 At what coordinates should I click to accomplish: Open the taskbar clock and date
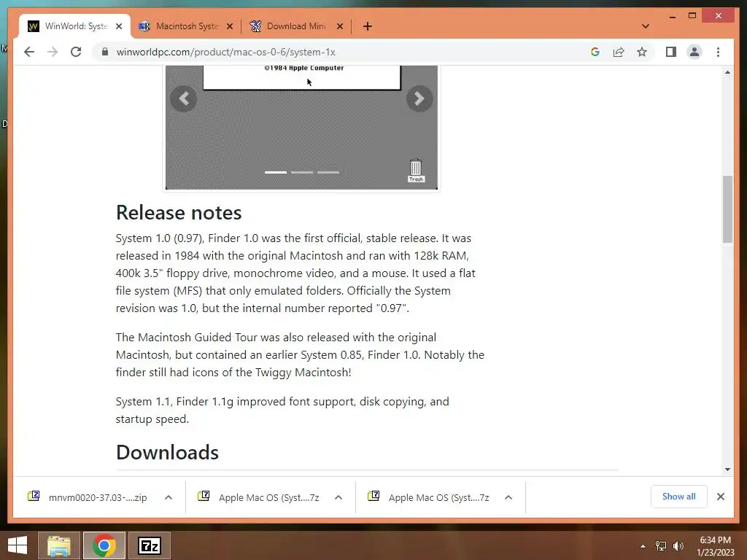715,546
